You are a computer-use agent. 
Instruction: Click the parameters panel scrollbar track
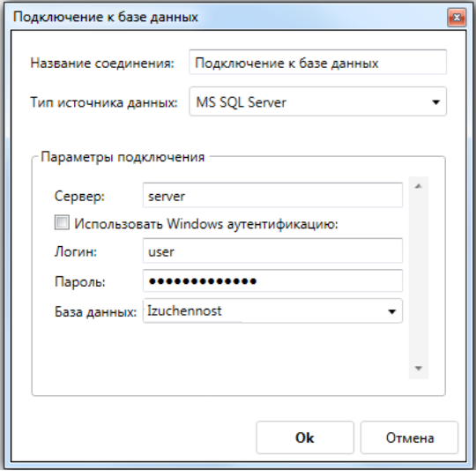[x=419, y=278]
